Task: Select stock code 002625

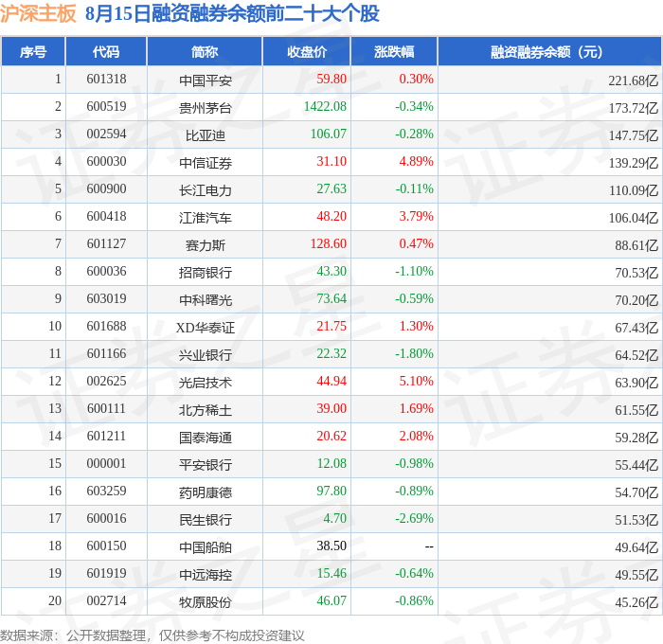Action: tap(106, 382)
